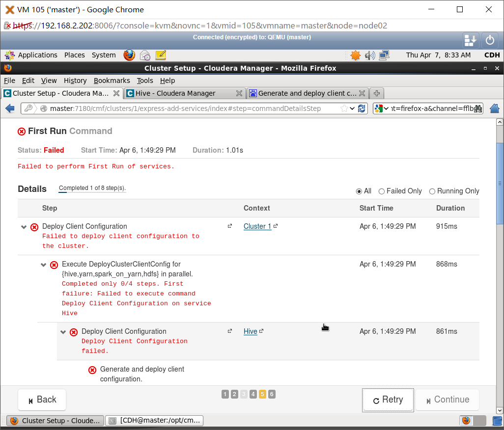504x430 pixels.
Task: Click the search binoculars icon
Action: [478, 108]
